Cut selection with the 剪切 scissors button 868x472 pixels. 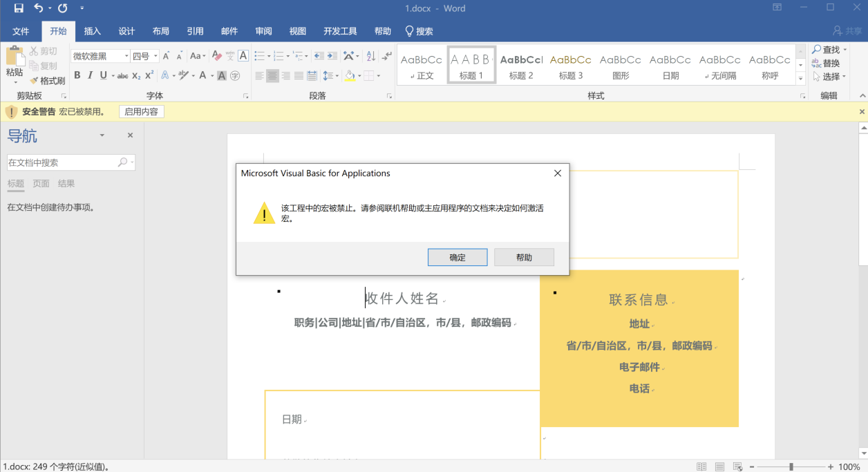click(44, 51)
